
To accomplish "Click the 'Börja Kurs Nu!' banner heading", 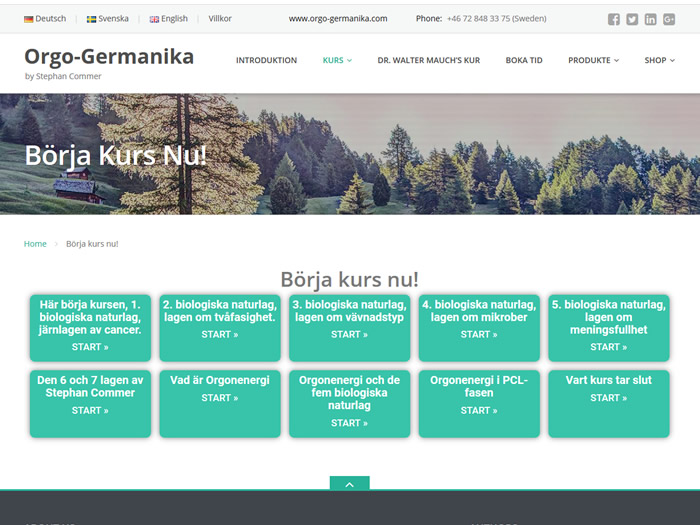I will [x=116, y=155].
